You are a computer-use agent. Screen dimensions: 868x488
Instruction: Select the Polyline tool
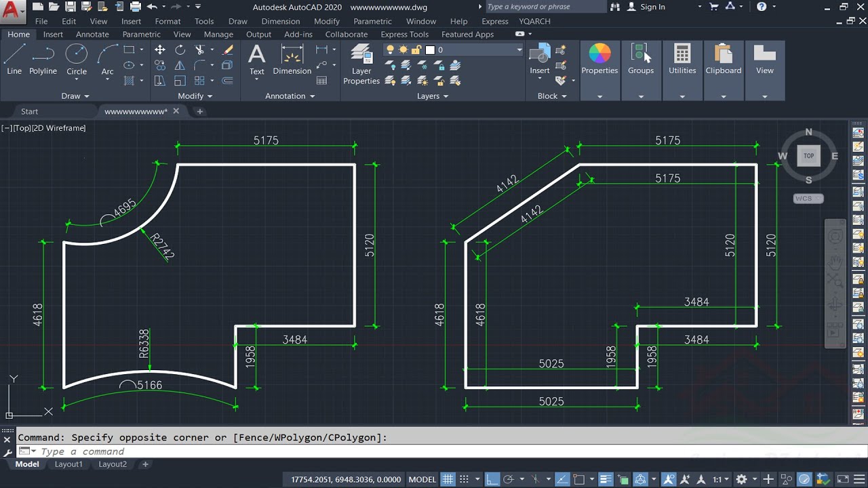click(x=43, y=59)
